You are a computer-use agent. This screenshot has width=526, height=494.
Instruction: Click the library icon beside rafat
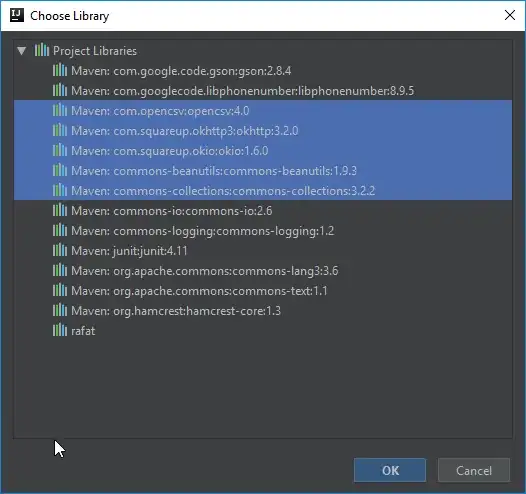click(x=60, y=330)
